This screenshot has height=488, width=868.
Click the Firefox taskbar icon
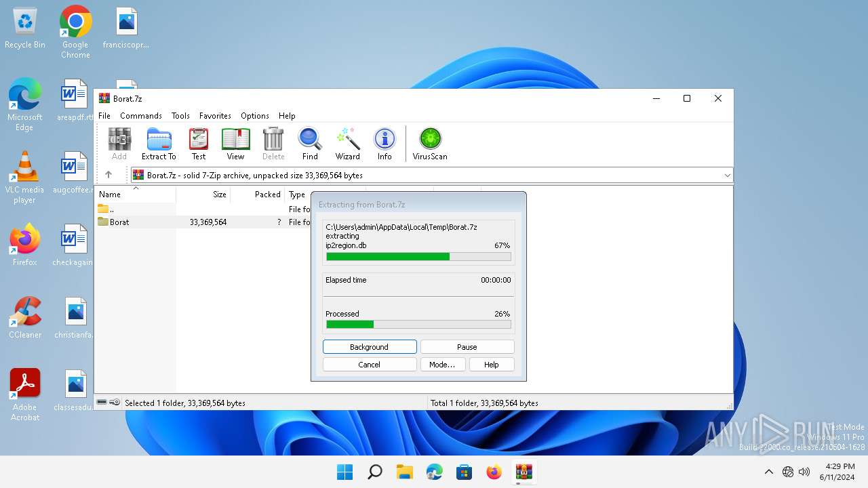click(494, 472)
